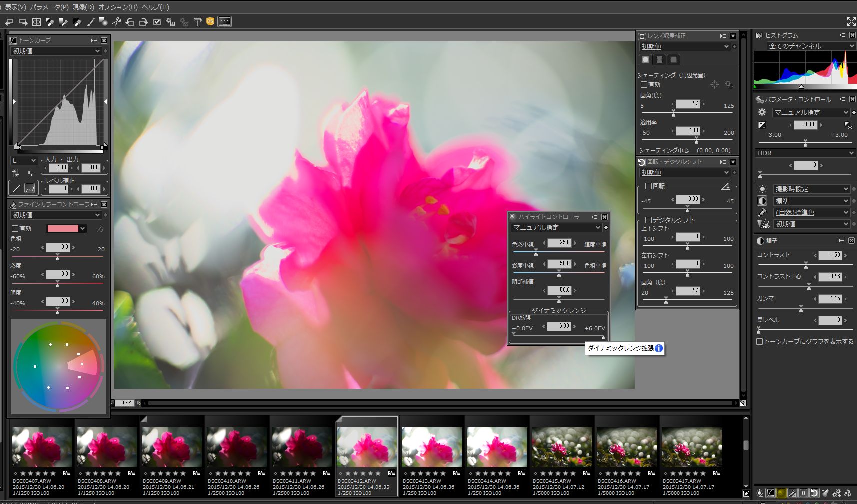Open the HDR dropdown

[x=805, y=153]
